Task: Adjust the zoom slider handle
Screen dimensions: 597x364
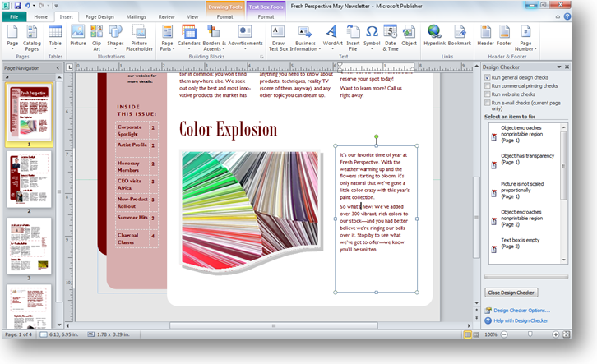Action: click(x=530, y=334)
